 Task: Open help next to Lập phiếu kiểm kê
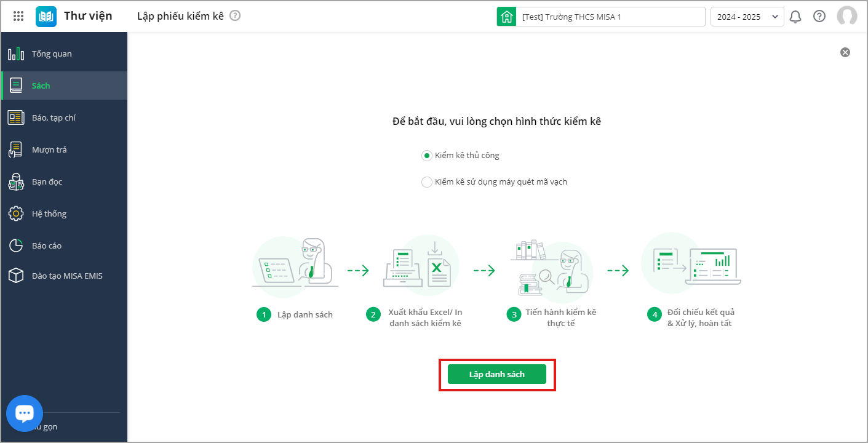tap(234, 16)
